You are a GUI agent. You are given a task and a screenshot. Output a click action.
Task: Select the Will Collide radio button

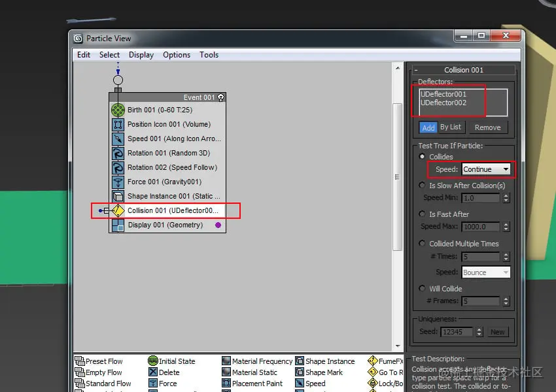(422, 288)
